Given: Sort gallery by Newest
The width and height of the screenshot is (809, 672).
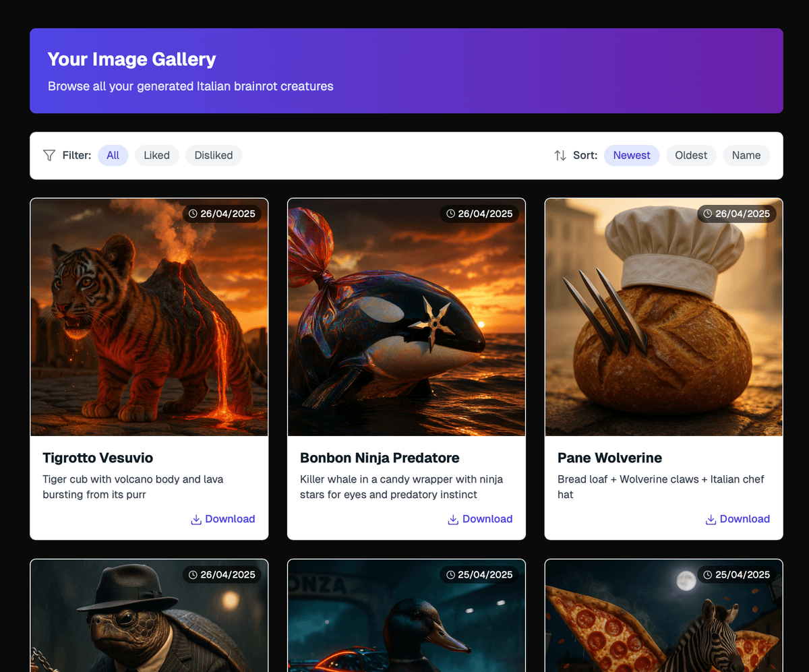Looking at the screenshot, I should [631, 156].
